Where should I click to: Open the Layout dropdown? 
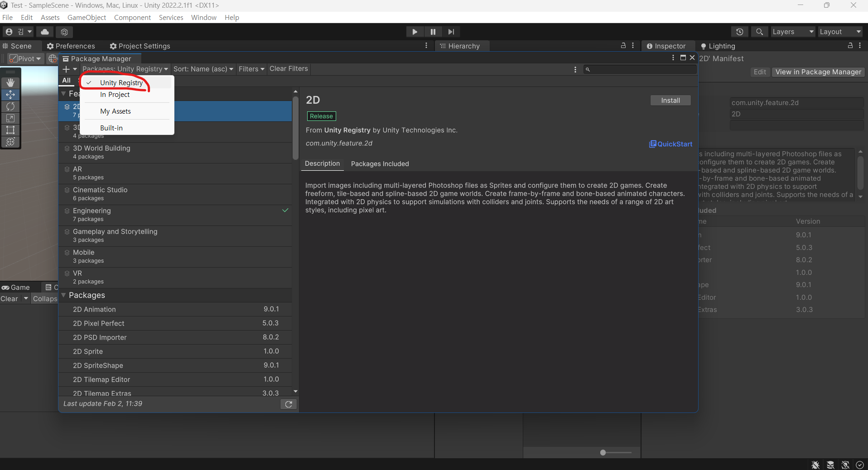[840, 32]
